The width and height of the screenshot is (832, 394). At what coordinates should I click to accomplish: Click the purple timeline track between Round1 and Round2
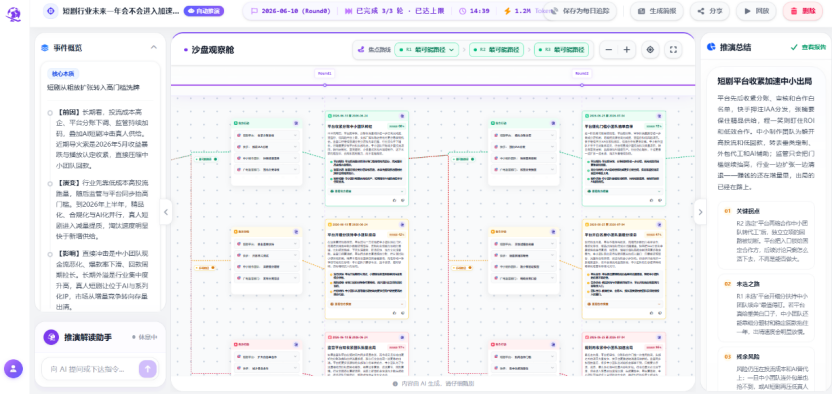click(x=453, y=85)
